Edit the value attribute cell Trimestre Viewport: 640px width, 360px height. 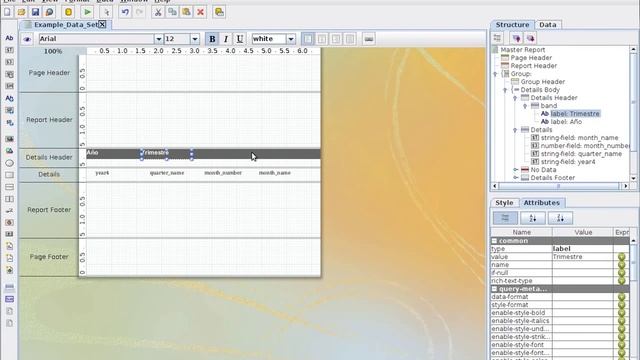pyautogui.click(x=582, y=257)
